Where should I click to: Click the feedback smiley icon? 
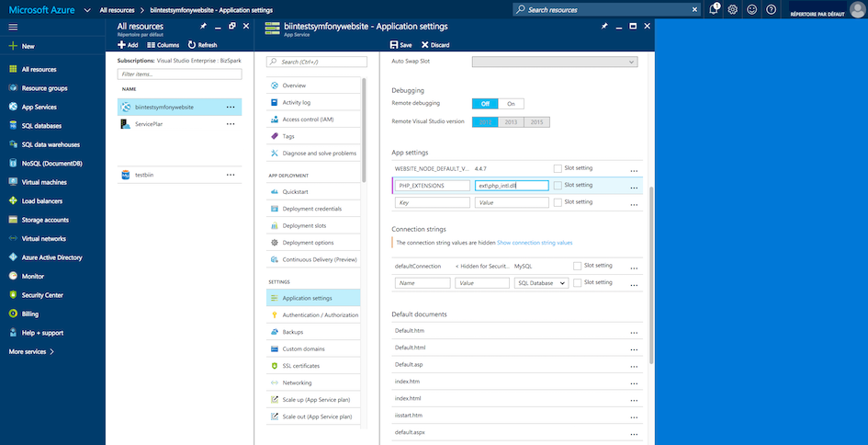coord(751,9)
